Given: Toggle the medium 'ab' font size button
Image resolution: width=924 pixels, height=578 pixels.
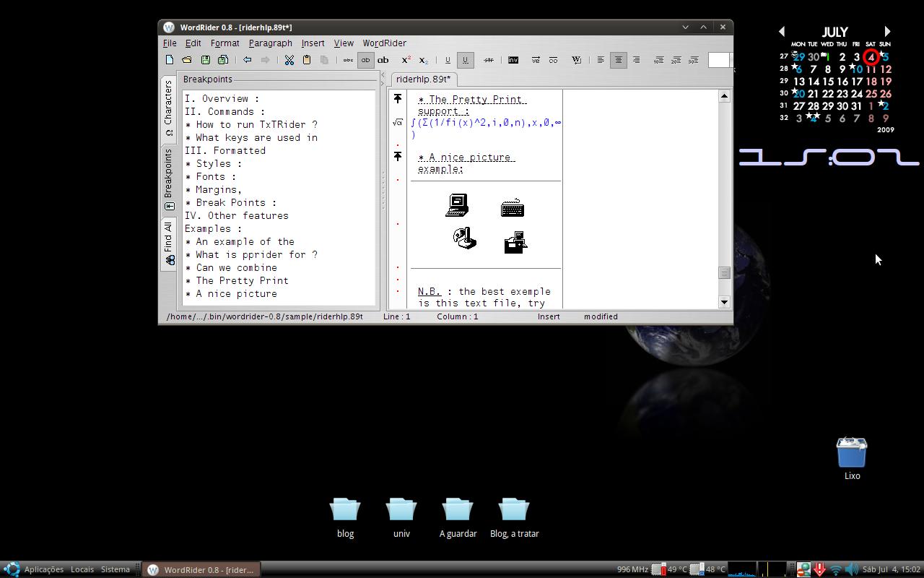Looking at the screenshot, I should [x=366, y=60].
